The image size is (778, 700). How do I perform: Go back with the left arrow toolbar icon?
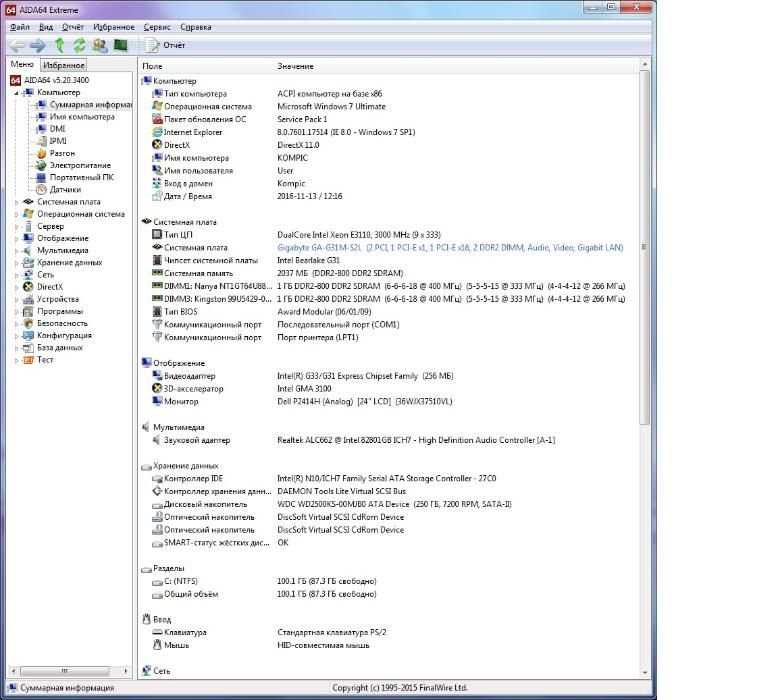click(17, 46)
